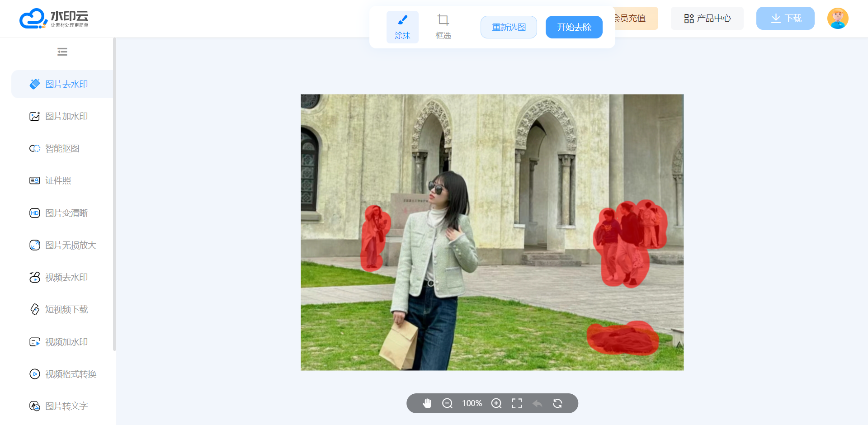Download the processed image via 下载
868x425 pixels.
pos(785,19)
